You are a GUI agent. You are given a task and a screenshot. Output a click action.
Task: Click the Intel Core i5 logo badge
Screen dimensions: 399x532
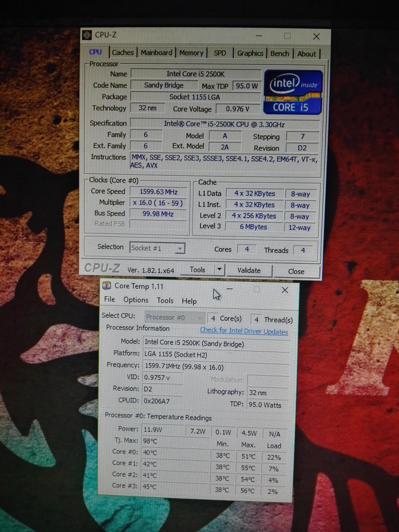tap(293, 93)
